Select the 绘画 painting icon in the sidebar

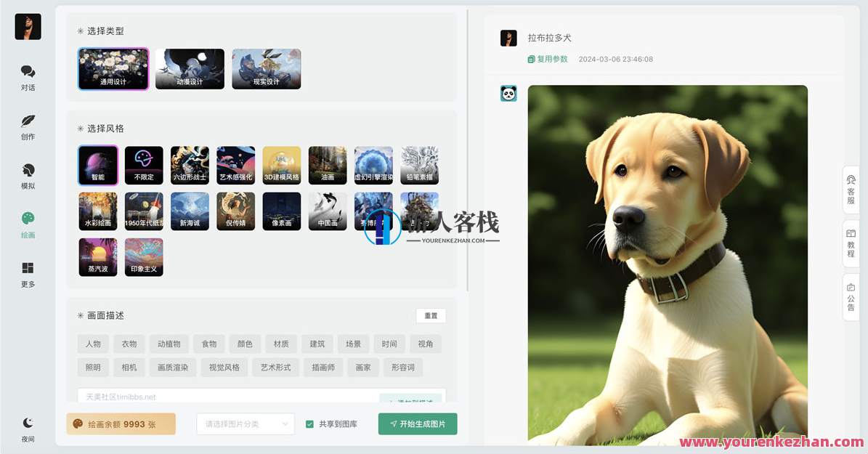pyautogui.click(x=28, y=224)
